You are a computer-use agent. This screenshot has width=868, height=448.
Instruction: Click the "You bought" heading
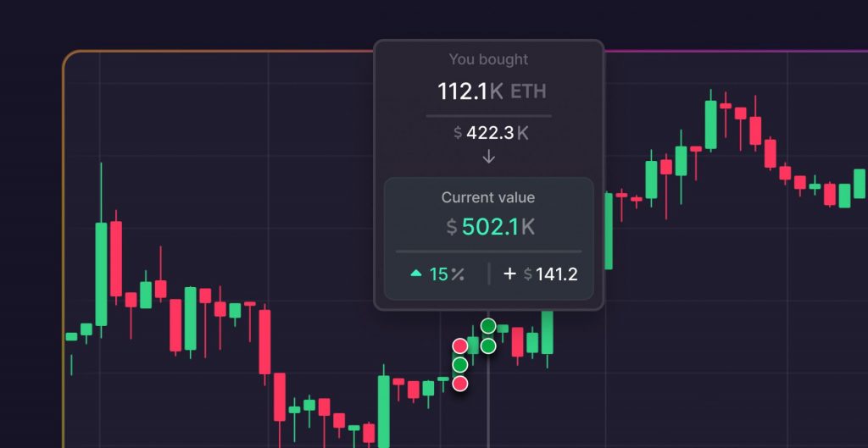488,59
